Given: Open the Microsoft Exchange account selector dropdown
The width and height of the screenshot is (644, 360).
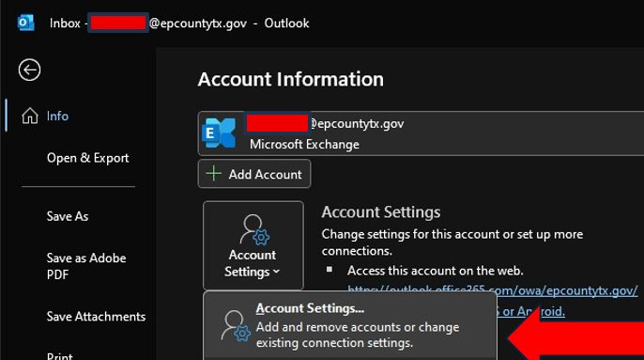Looking at the screenshot, I should click(421, 133).
